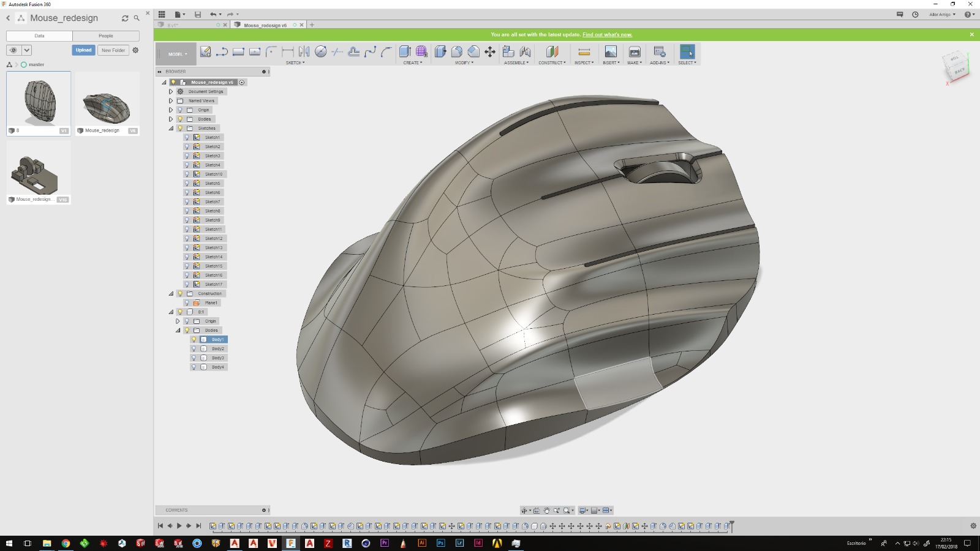Click the Press Pull tool icon

pos(440,52)
